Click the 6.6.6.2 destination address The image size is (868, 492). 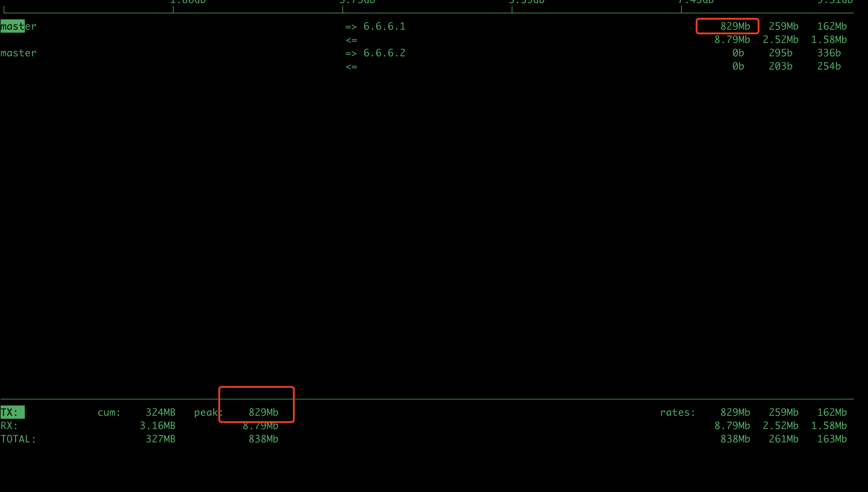[384, 53]
